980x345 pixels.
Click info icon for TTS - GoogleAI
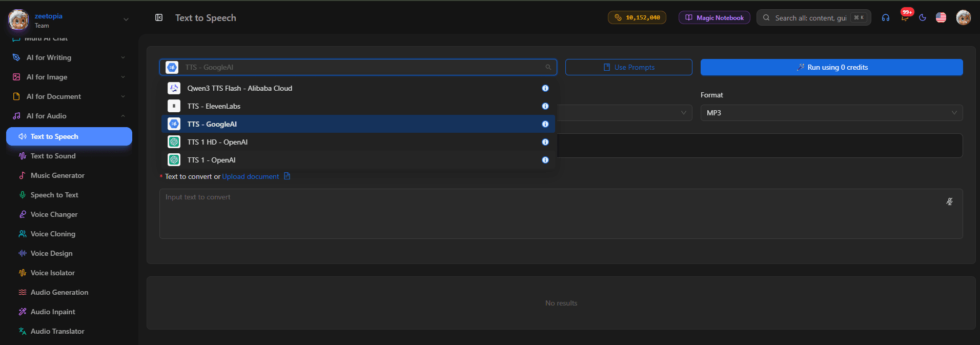click(545, 124)
